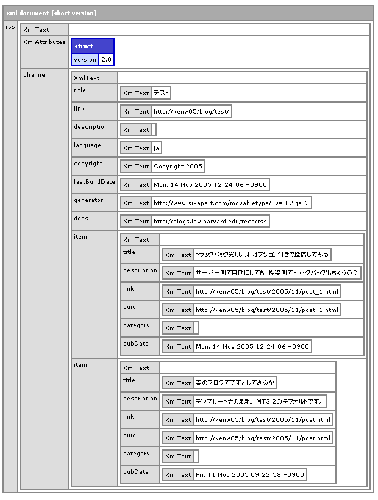Click the version value '2.0'
Screen dimensions: 378x500
(x=106, y=60)
